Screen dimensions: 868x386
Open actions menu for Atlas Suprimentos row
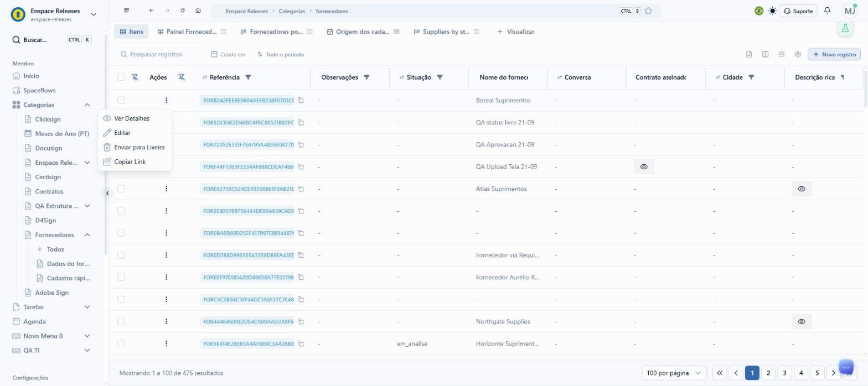click(166, 189)
